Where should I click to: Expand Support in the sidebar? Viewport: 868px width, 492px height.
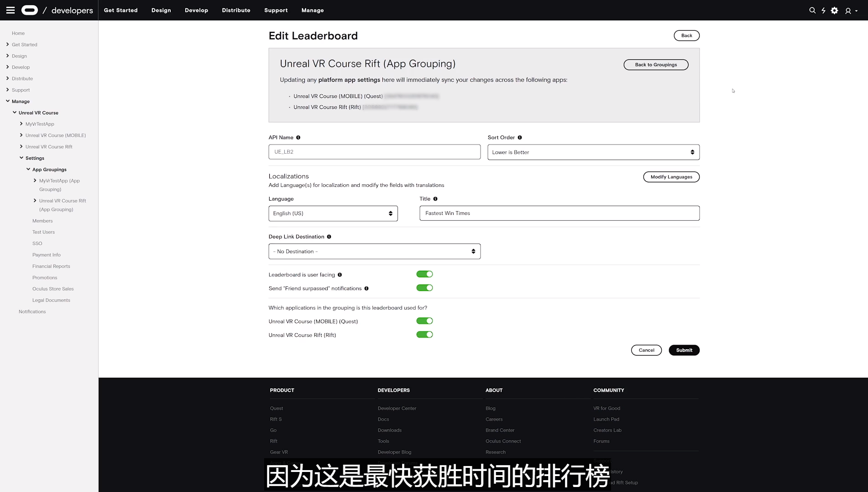8,90
